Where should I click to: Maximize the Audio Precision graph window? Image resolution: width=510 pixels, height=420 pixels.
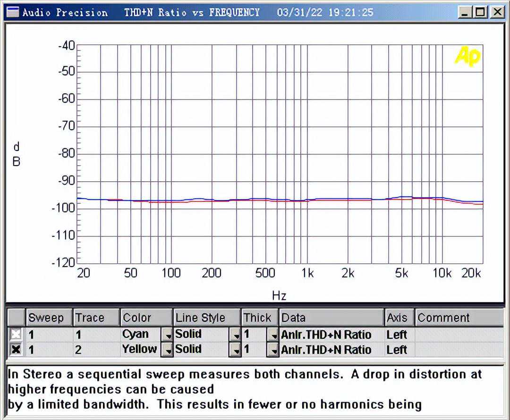(480, 12)
